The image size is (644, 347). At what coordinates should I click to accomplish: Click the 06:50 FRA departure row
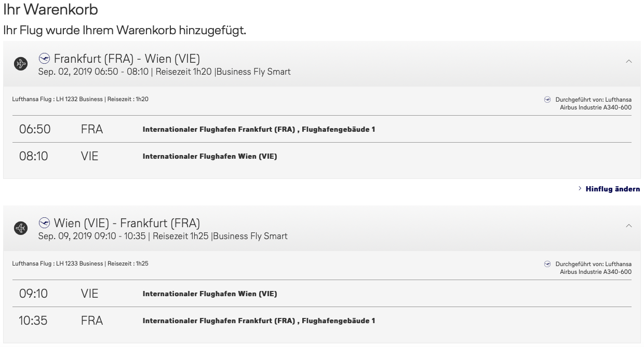coord(322,129)
